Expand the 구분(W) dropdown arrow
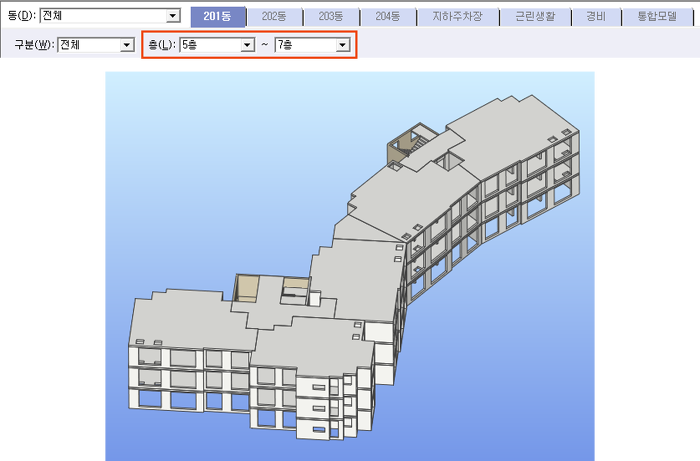 click(x=127, y=45)
